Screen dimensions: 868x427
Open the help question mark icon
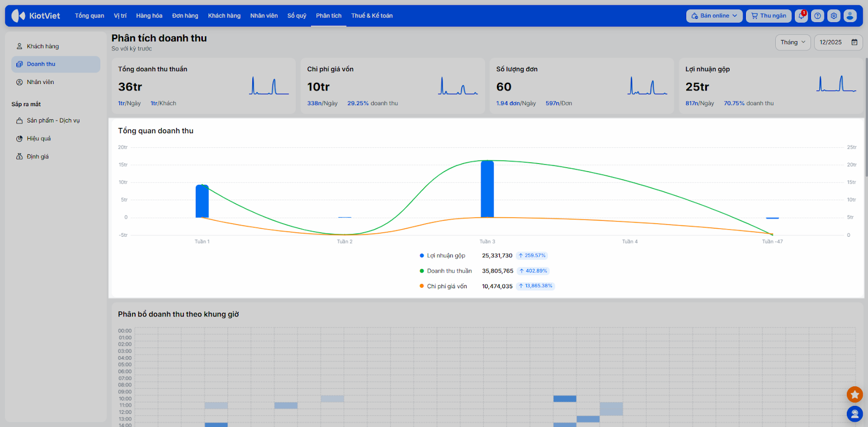click(818, 16)
